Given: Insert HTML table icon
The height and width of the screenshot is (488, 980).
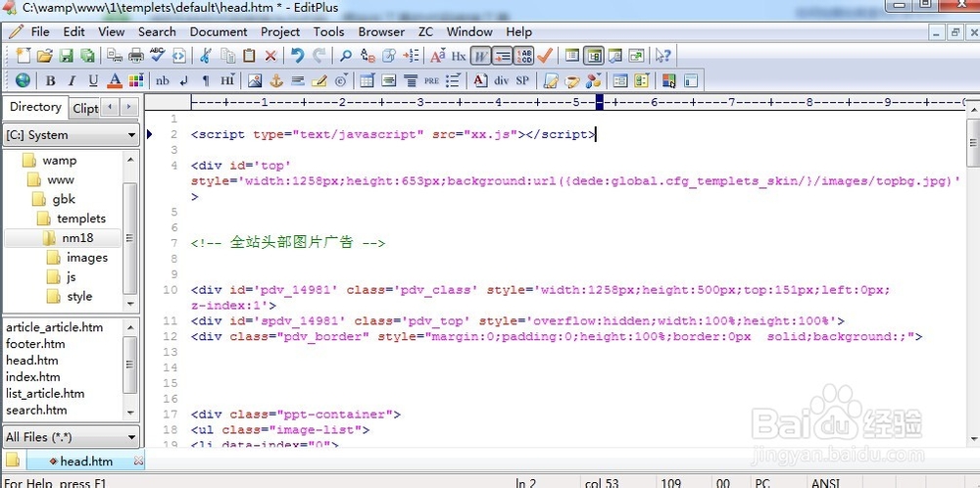Looking at the screenshot, I should coord(367,80).
